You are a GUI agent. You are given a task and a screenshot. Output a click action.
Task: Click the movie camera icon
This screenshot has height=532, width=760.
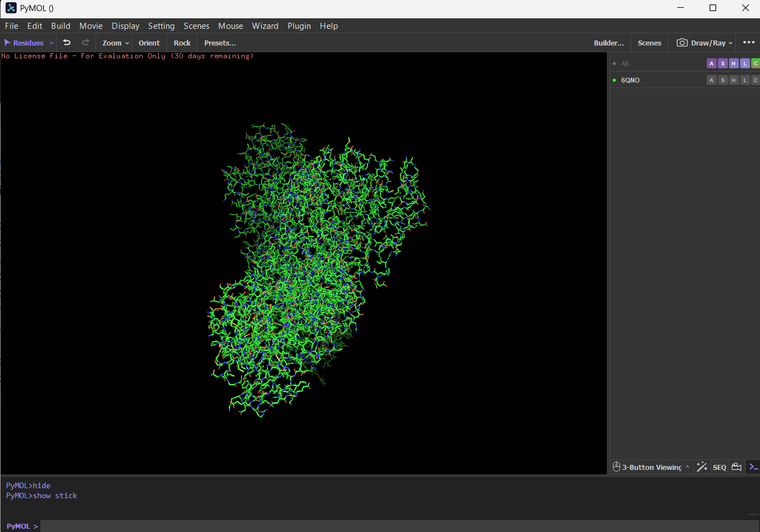click(x=737, y=467)
